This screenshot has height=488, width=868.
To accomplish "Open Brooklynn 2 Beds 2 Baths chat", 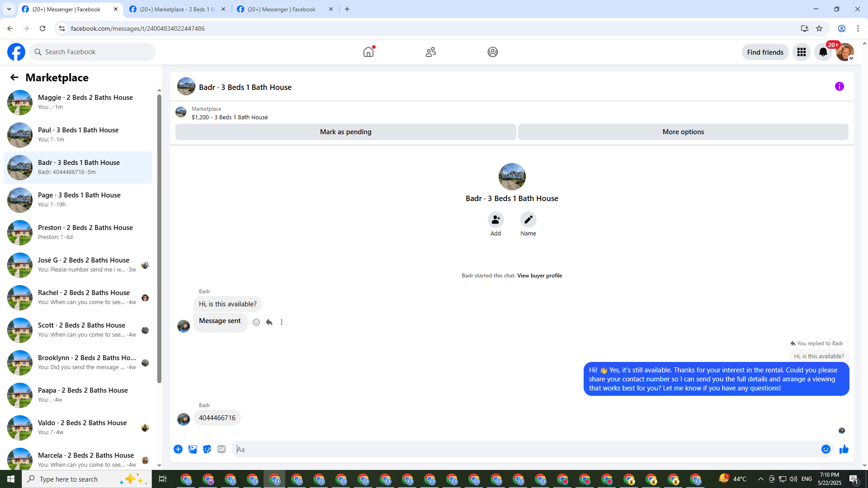I will coord(78,363).
